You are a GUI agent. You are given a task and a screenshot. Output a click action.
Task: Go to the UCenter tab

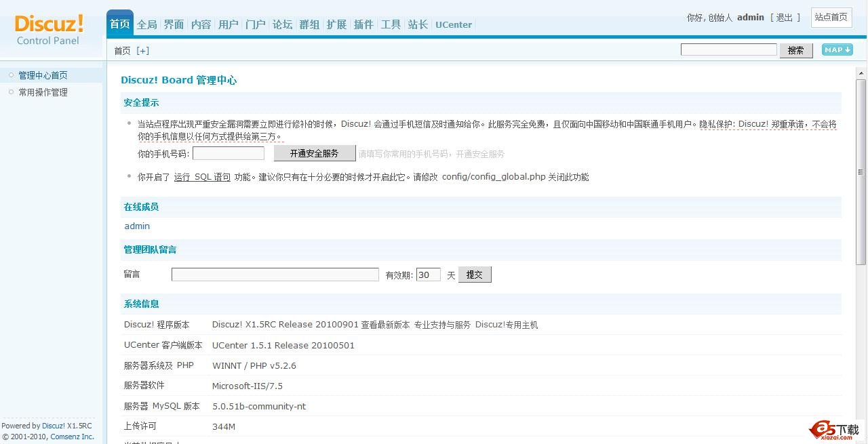tap(454, 24)
